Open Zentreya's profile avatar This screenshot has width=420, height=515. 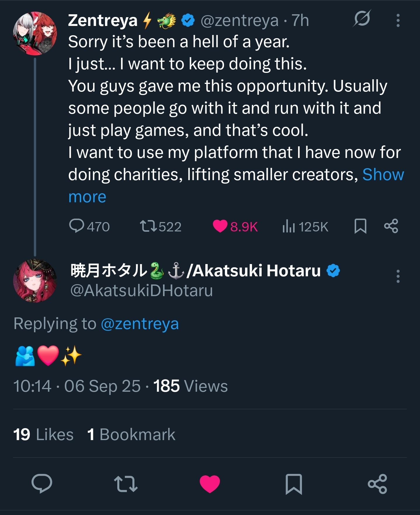pos(35,34)
